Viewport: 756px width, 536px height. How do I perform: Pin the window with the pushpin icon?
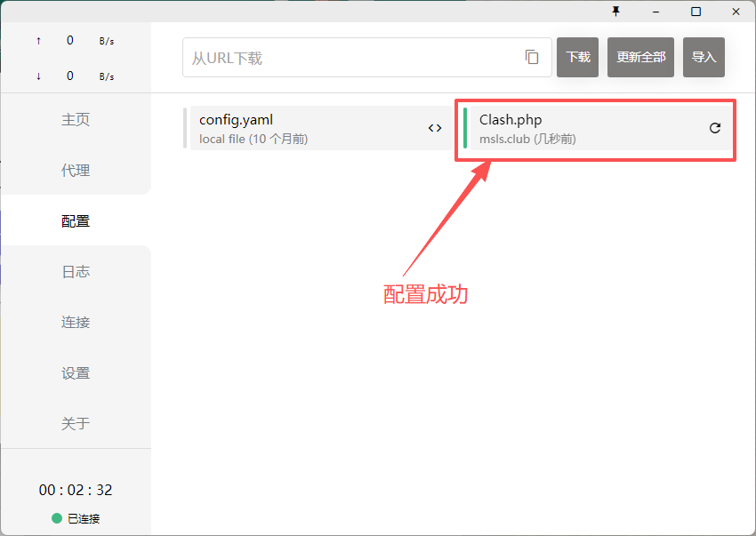coord(615,12)
